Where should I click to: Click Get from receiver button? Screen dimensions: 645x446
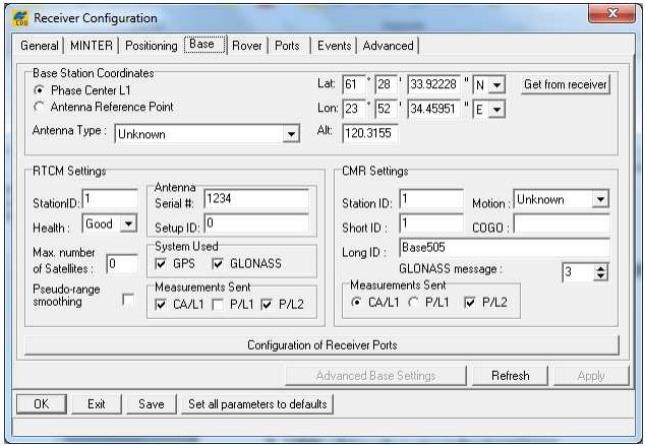pos(565,84)
